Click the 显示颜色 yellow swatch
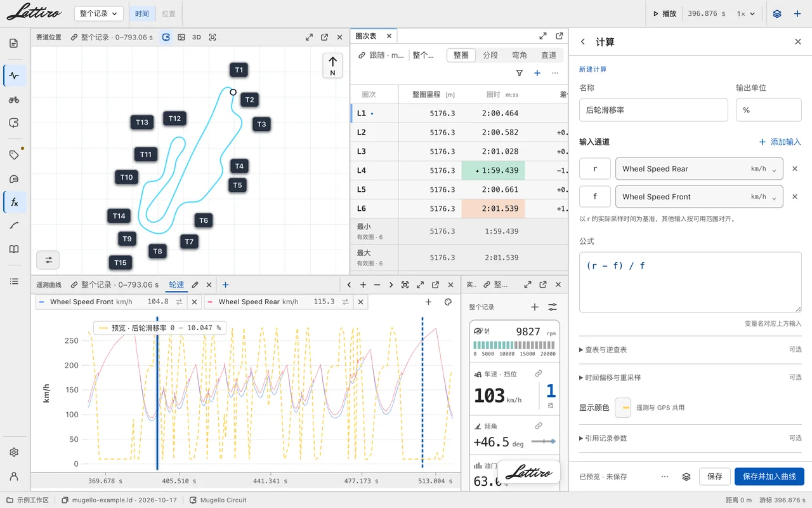The image size is (812, 508). coord(623,408)
